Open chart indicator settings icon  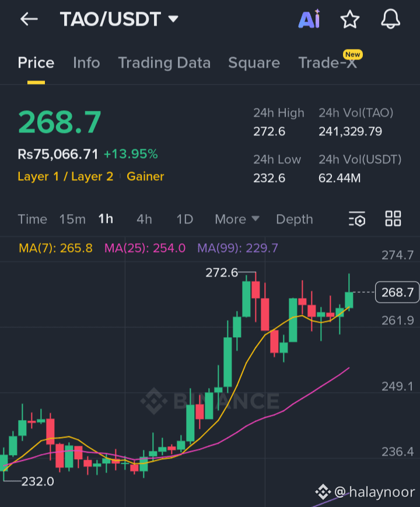click(x=357, y=219)
